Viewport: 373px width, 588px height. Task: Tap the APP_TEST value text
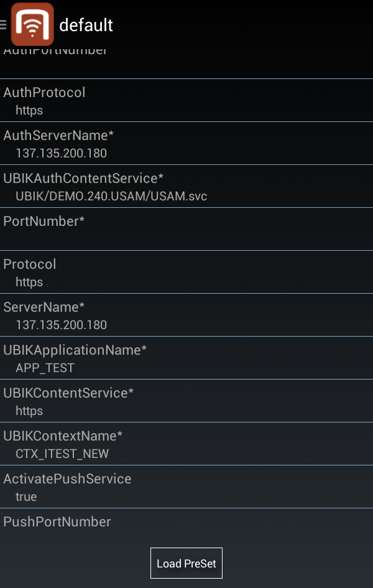coord(45,368)
